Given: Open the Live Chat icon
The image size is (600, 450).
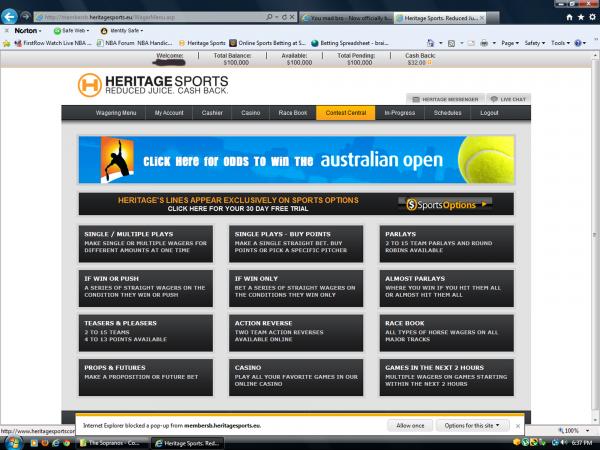Looking at the screenshot, I should (x=508, y=99).
